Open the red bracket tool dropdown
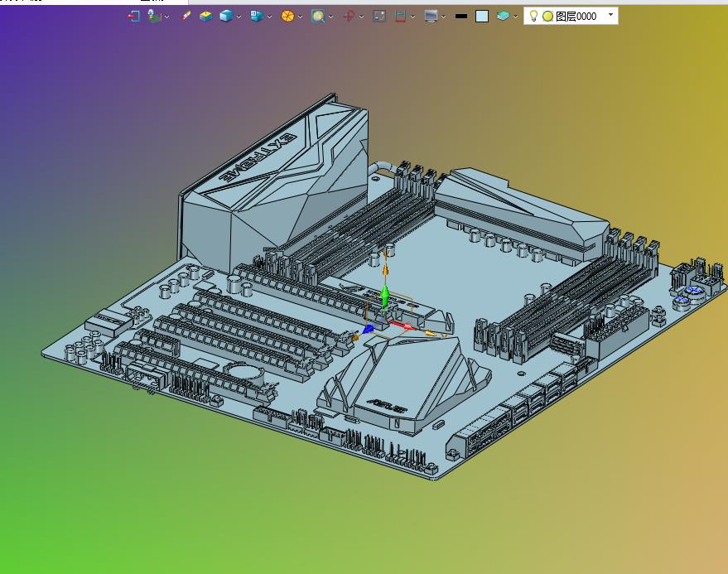This screenshot has height=574, width=728. click(x=412, y=17)
